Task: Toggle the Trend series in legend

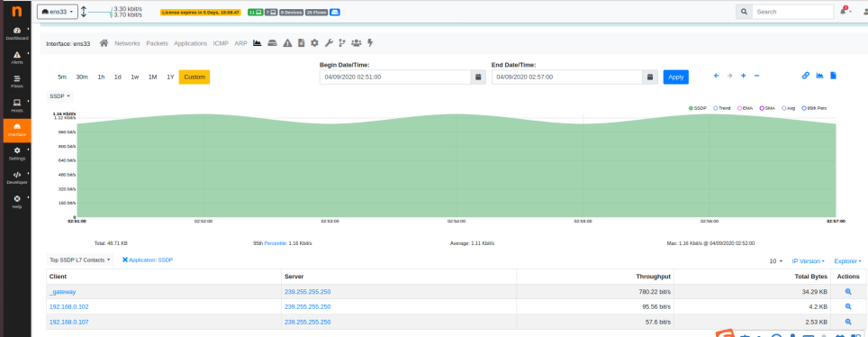Action: tap(723, 108)
